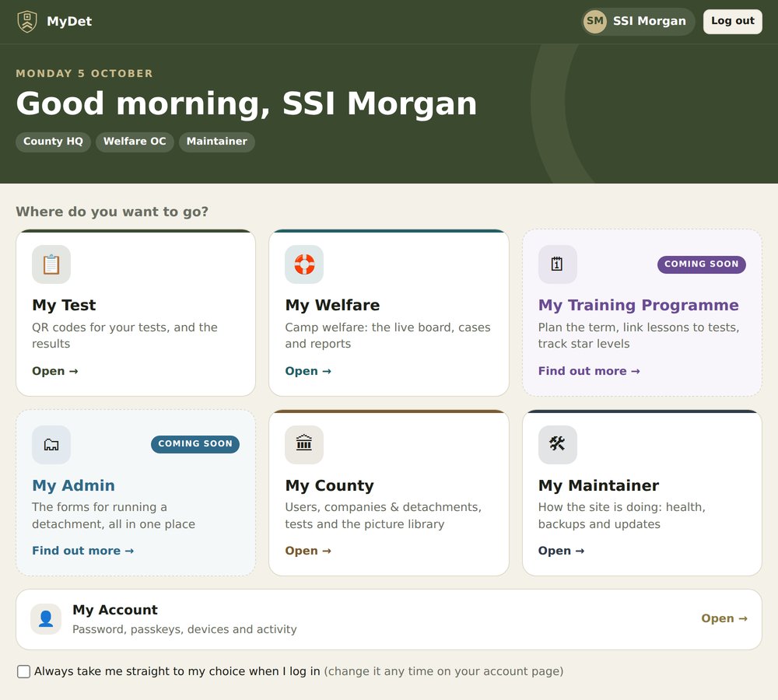Click the 'Good morning, SSI Morgan' heading

(247, 103)
